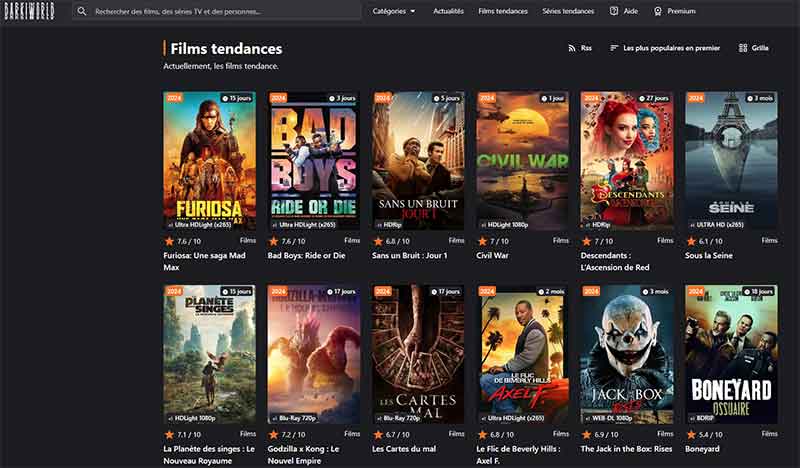Click the star icon under Sous la Seine
The width and height of the screenshot is (800, 468).
click(x=691, y=241)
